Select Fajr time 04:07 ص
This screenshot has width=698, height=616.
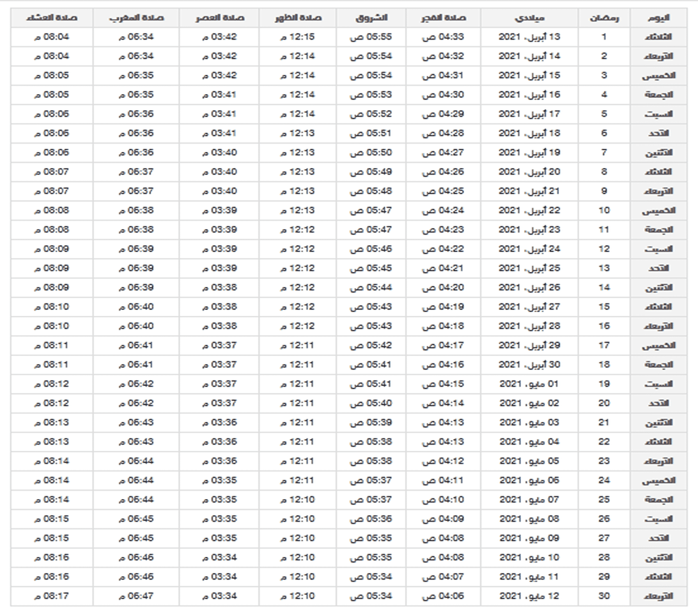(443, 577)
